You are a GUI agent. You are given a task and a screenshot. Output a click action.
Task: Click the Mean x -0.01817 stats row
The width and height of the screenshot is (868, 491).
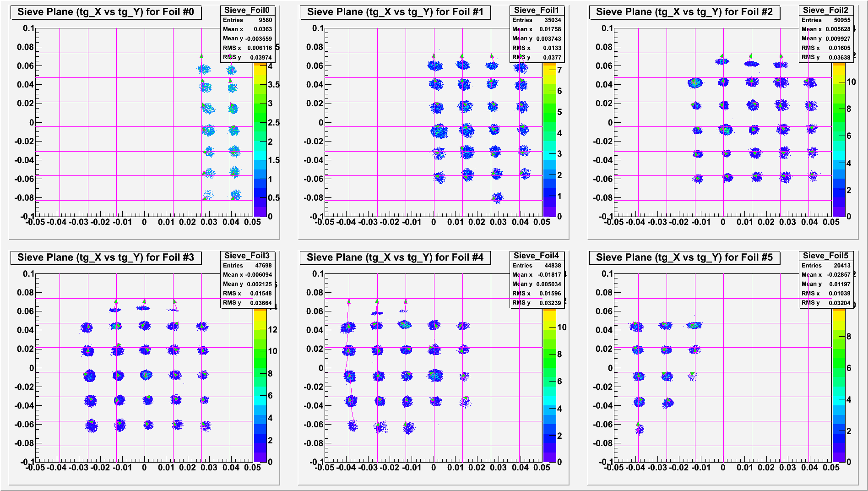537,275
